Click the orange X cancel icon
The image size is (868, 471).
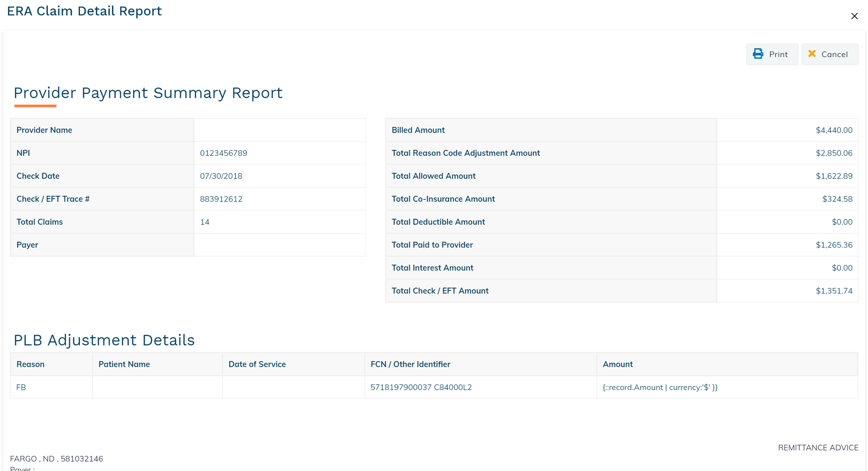point(812,54)
